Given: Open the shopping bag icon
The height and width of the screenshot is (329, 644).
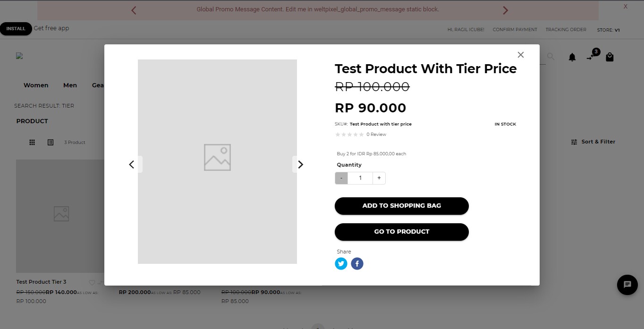Looking at the screenshot, I should click(x=609, y=57).
